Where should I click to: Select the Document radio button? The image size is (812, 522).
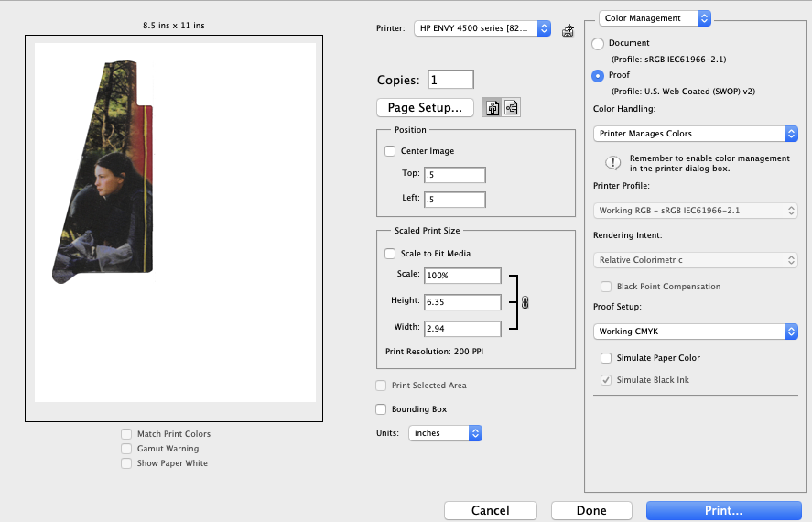coord(598,43)
